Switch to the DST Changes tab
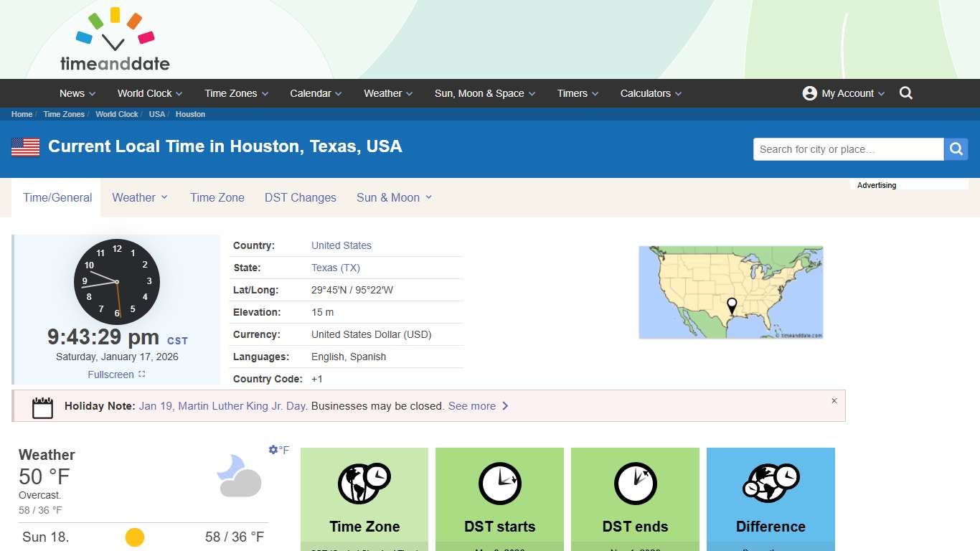Viewport: 980px width, 551px height. point(300,197)
